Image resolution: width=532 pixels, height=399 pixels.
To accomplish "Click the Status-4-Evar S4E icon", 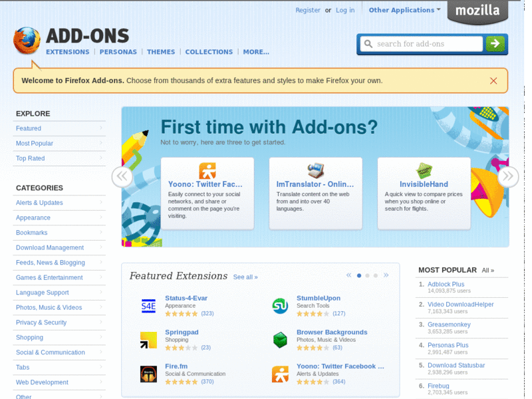I will coord(148,306).
